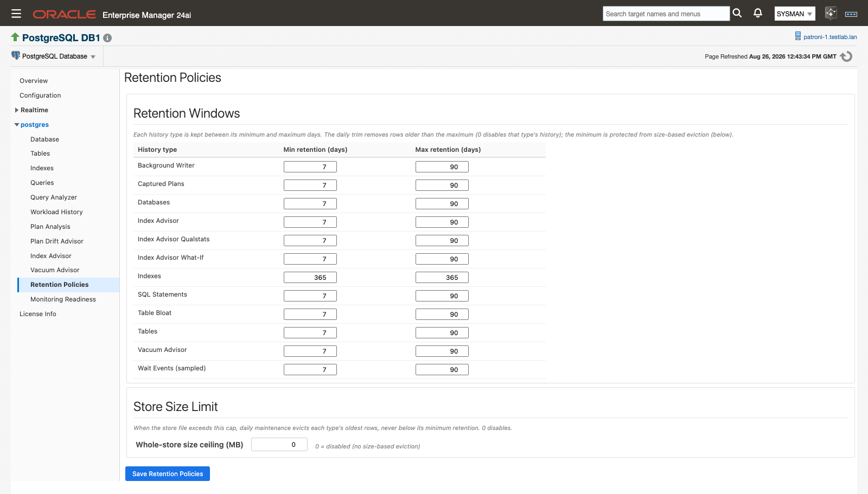The width and height of the screenshot is (868, 494).
Task: Open the notifications bell
Action: coord(758,13)
